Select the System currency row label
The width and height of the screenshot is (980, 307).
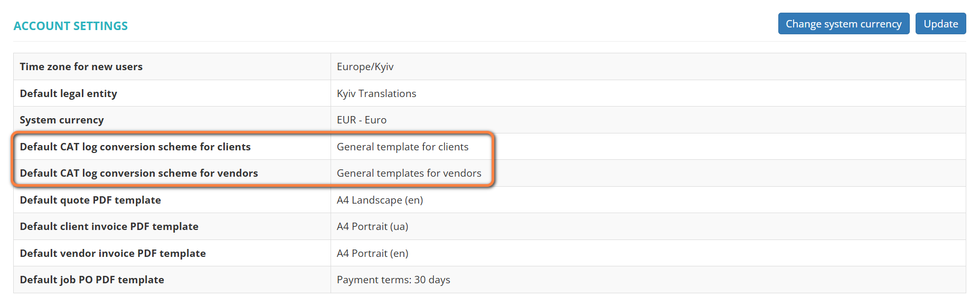tap(62, 120)
